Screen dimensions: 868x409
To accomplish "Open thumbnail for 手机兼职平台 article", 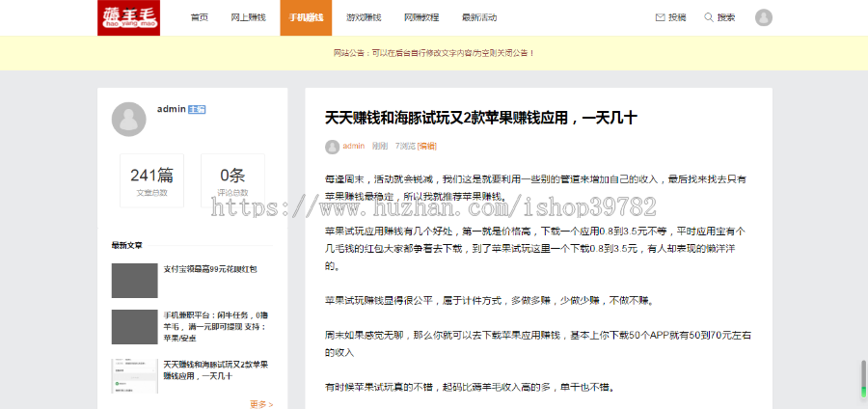I will [x=134, y=327].
